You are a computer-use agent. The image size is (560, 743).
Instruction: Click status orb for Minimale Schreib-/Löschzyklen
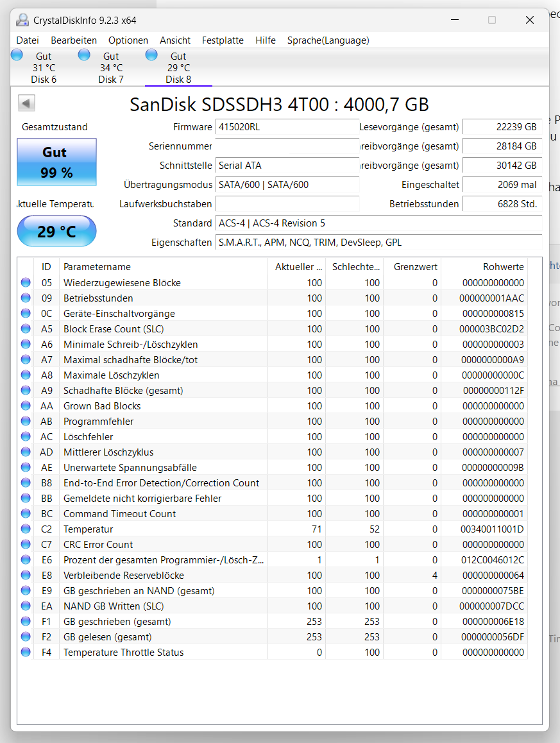[x=26, y=344]
